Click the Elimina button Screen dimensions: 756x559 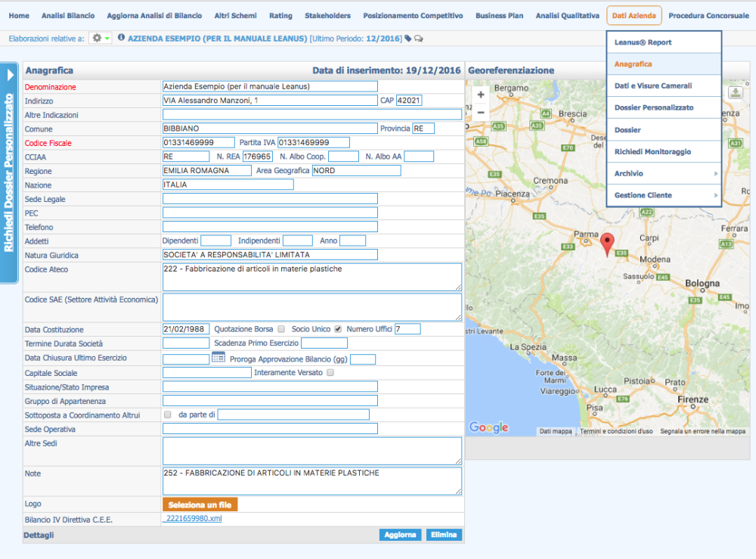click(444, 534)
